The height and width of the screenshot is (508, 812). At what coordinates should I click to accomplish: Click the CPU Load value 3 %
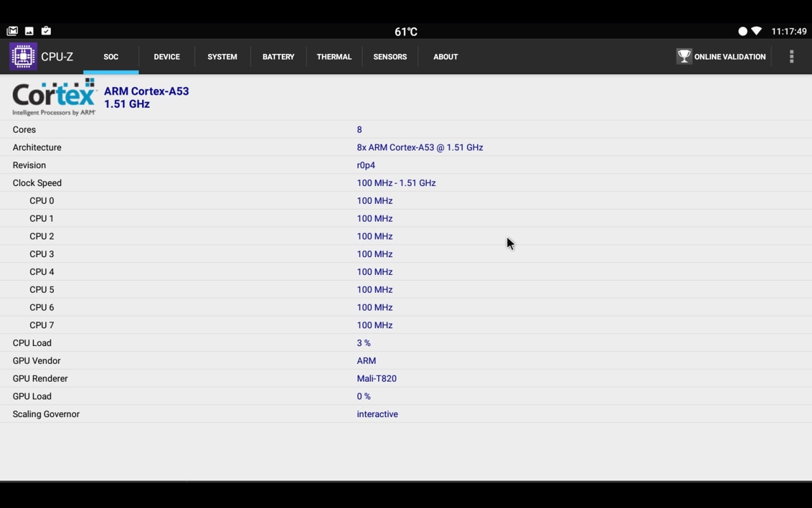click(363, 343)
